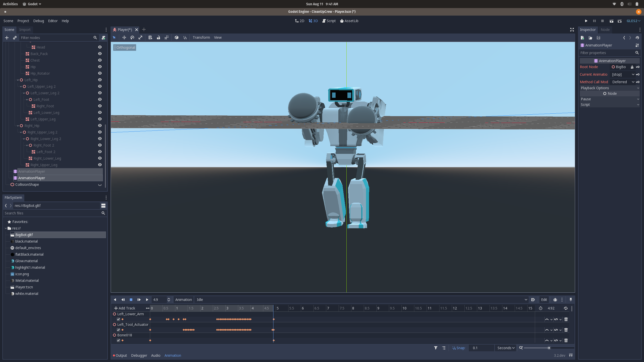This screenshot has width=644, height=362.
Task: Uncheck the Left_Tool_Actuator track enabled checkbox
Action: tap(118, 330)
